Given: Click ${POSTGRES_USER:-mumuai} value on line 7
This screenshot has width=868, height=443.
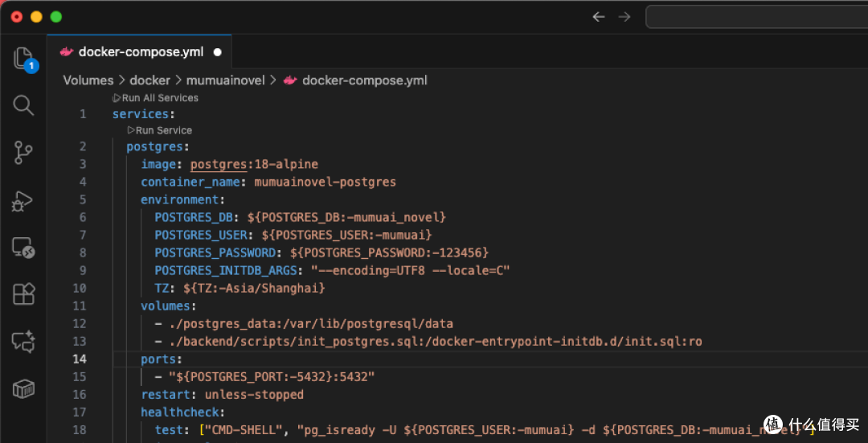Looking at the screenshot, I should click(x=346, y=235).
